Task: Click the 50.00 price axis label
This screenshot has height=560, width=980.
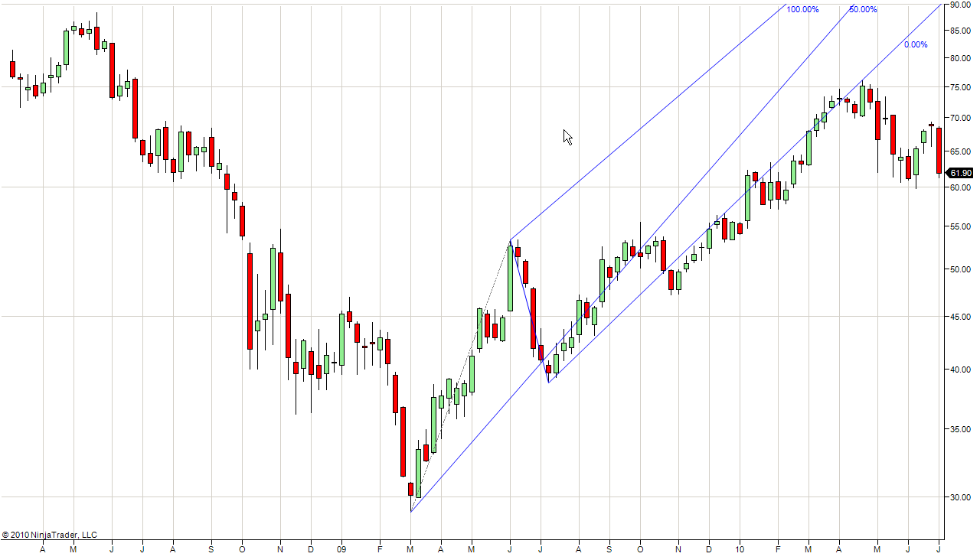Action: click(x=960, y=269)
